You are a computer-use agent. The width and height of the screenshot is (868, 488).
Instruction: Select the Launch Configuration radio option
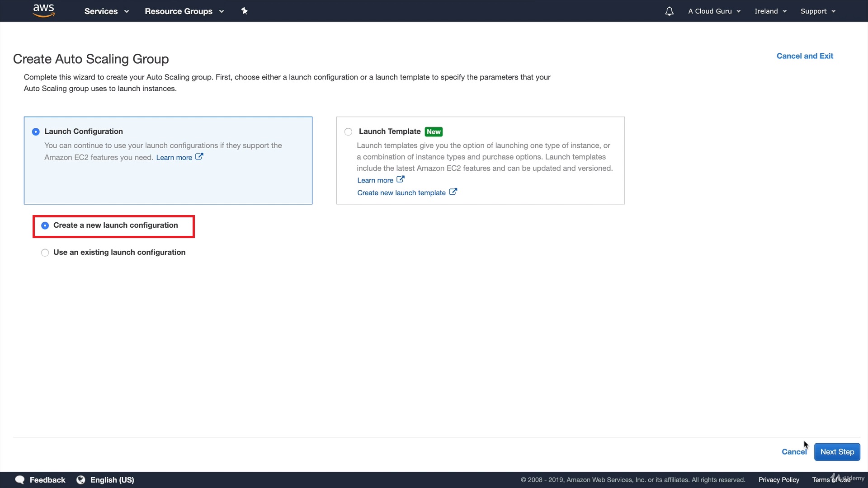(x=36, y=132)
